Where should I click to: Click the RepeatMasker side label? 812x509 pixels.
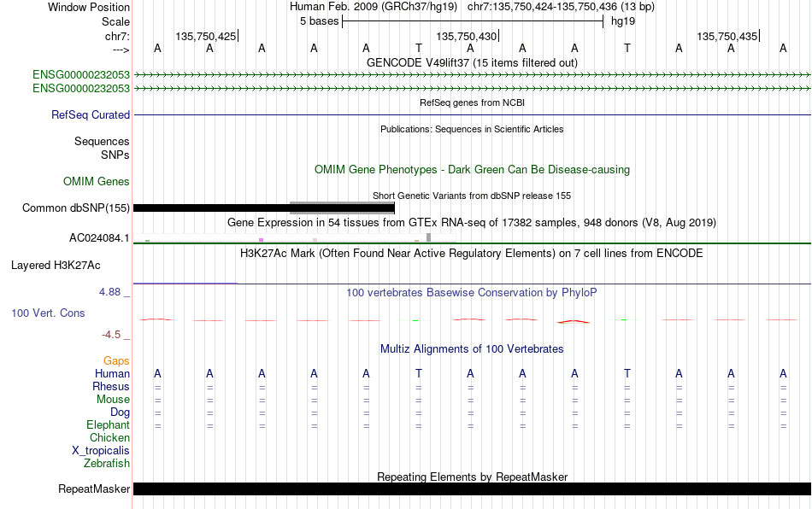click(x=94, y=489)
